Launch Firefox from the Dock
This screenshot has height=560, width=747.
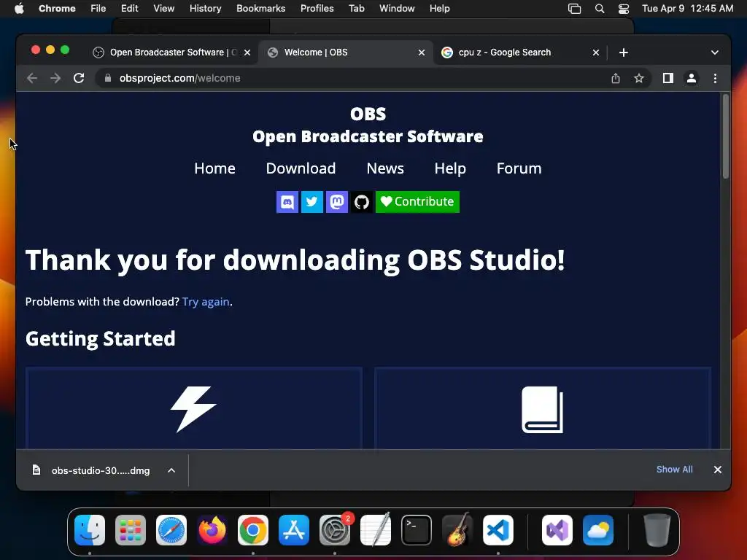pyautogui.click(x=212, y=530)
